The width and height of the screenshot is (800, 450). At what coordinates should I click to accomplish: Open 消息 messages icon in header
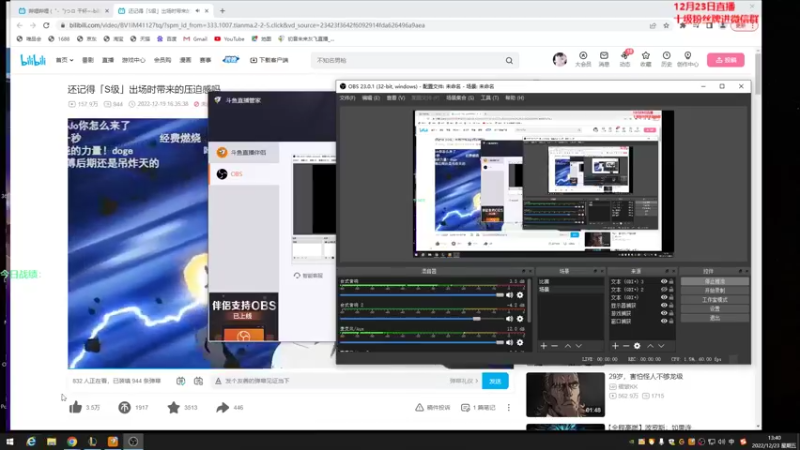604,59
